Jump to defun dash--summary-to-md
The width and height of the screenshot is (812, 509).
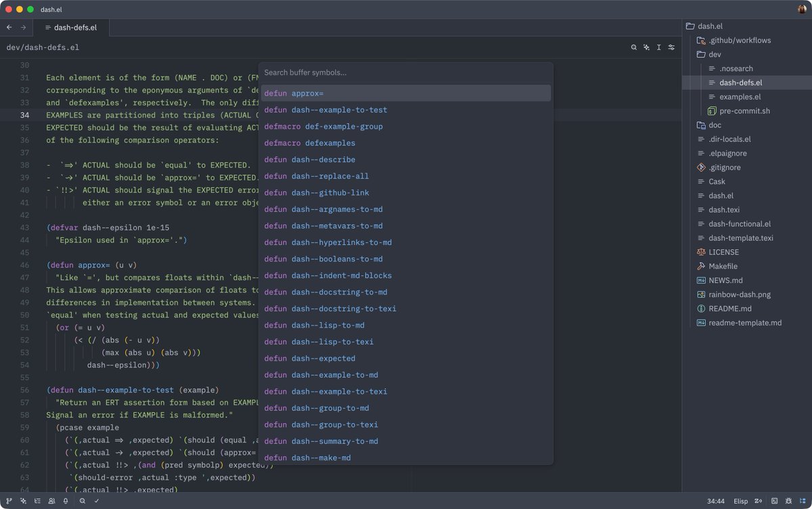(406, 441)
